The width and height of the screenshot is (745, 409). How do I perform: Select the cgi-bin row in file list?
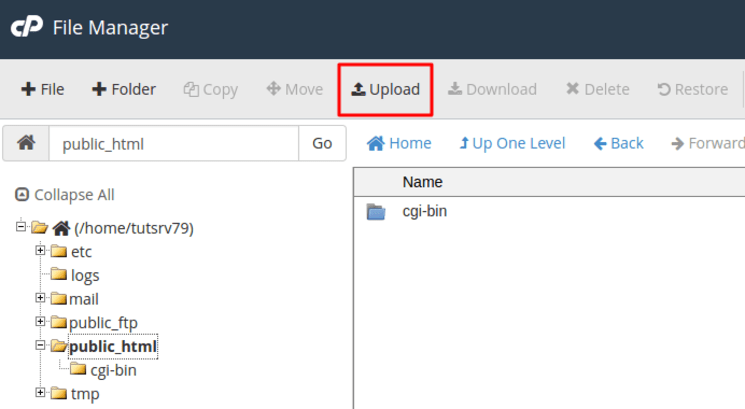tap(549, 211)
